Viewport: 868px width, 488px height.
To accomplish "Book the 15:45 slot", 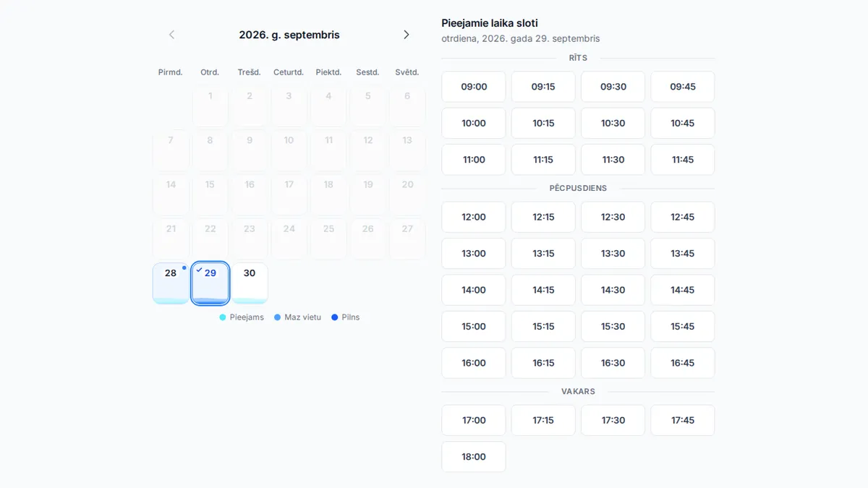I will [683, 327].
